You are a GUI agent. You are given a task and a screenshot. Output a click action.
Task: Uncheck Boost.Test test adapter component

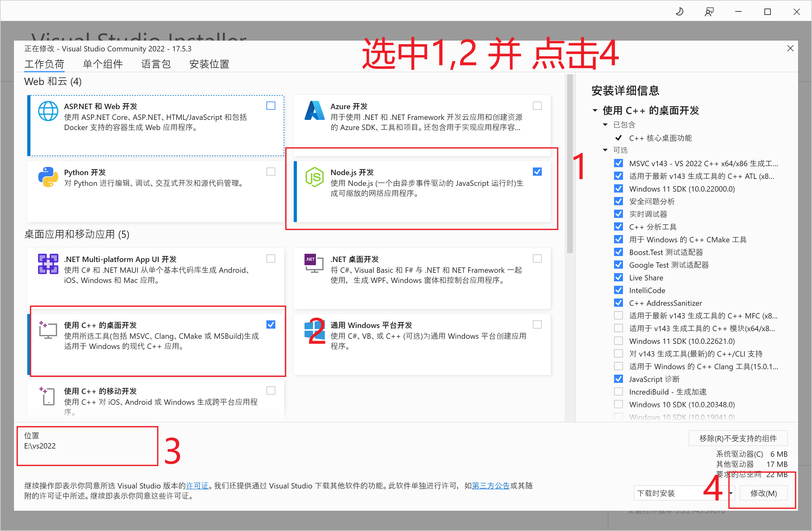(618, 252)
